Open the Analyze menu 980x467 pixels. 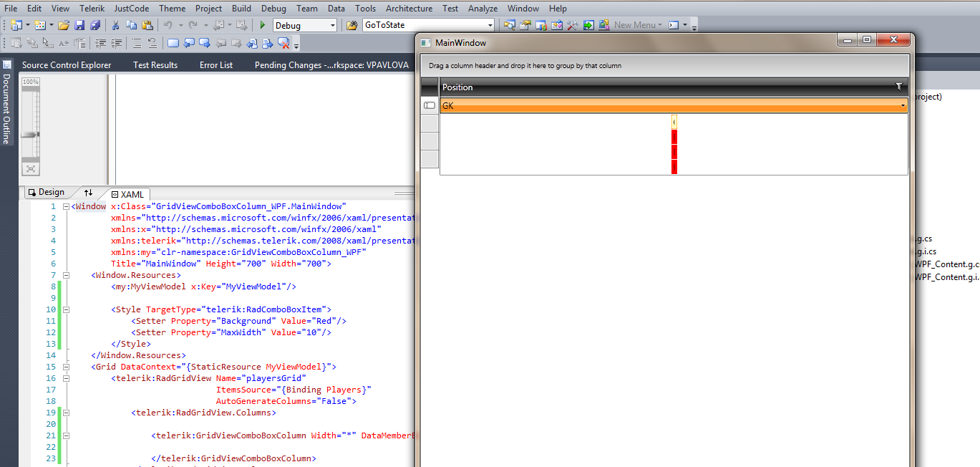(483, 9)
